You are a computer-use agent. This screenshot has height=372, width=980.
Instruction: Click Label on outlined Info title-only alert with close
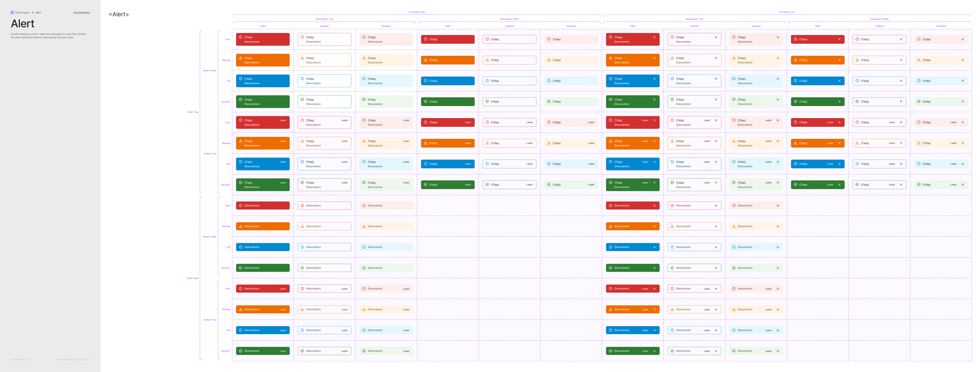pyautogui.click(x=892, y=164)
